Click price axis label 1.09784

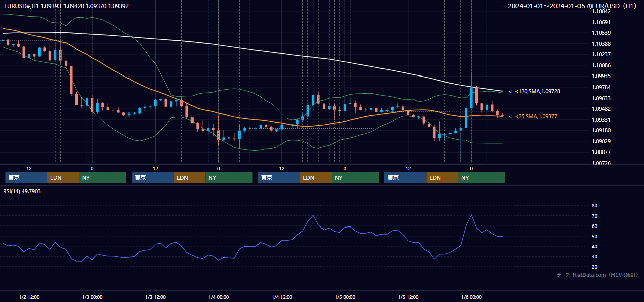601,87
